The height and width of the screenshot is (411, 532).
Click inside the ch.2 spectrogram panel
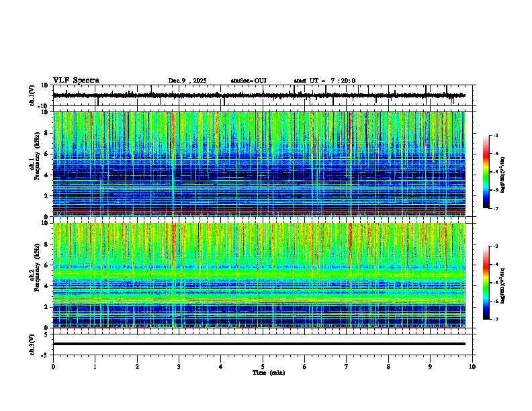tap(259, 275)
